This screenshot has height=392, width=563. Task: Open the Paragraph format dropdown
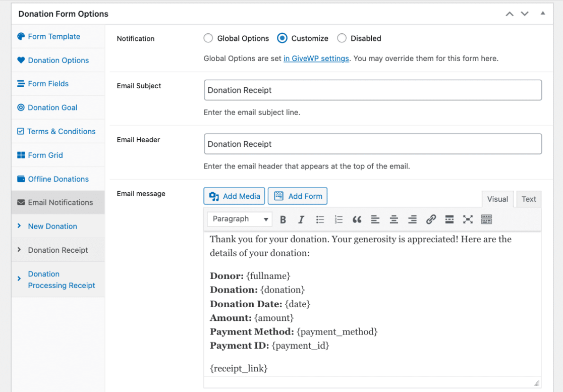(x=240, y=219)
